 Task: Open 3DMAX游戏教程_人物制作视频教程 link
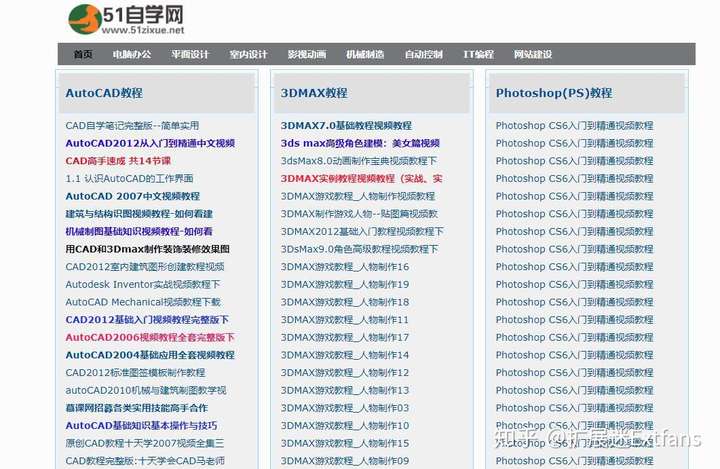(358, 196)
